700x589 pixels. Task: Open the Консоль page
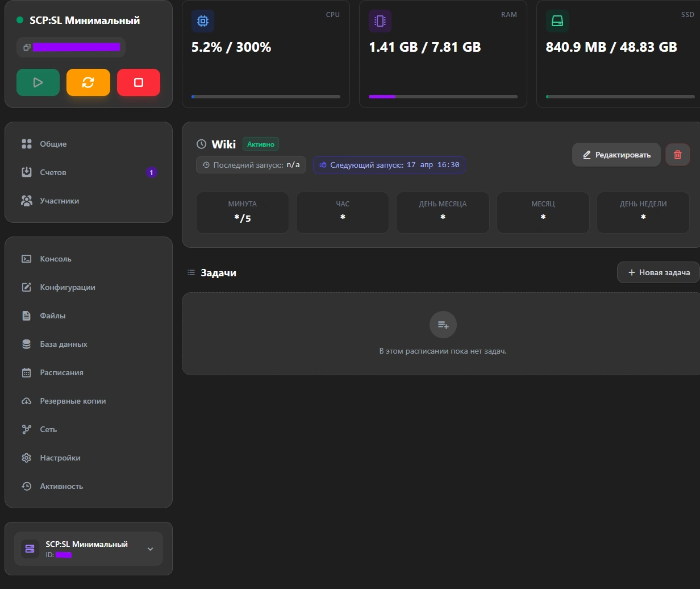[x=89, y=259]
